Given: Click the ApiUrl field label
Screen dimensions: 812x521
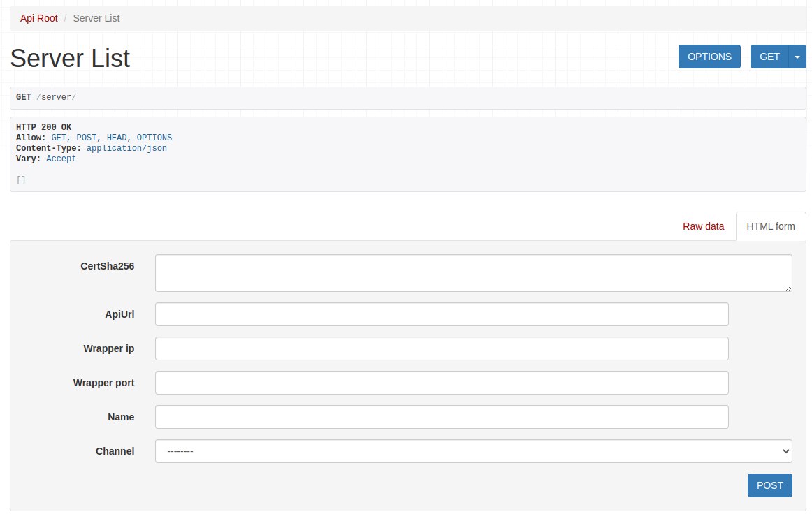Looking at the screenshot, I should pos(119,314).
